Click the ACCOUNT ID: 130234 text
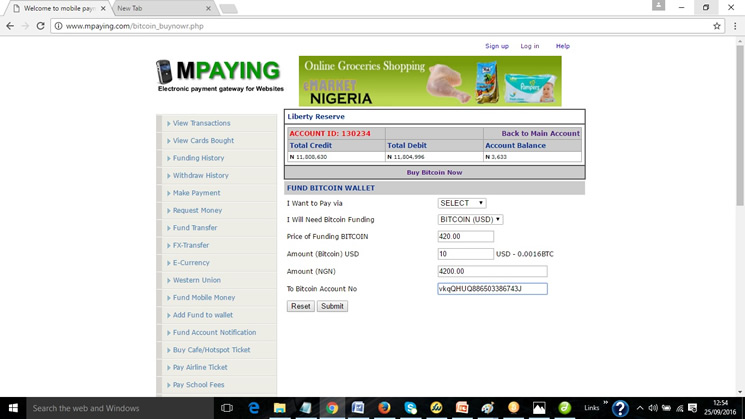745x419 pixels. tap(330, 133)
